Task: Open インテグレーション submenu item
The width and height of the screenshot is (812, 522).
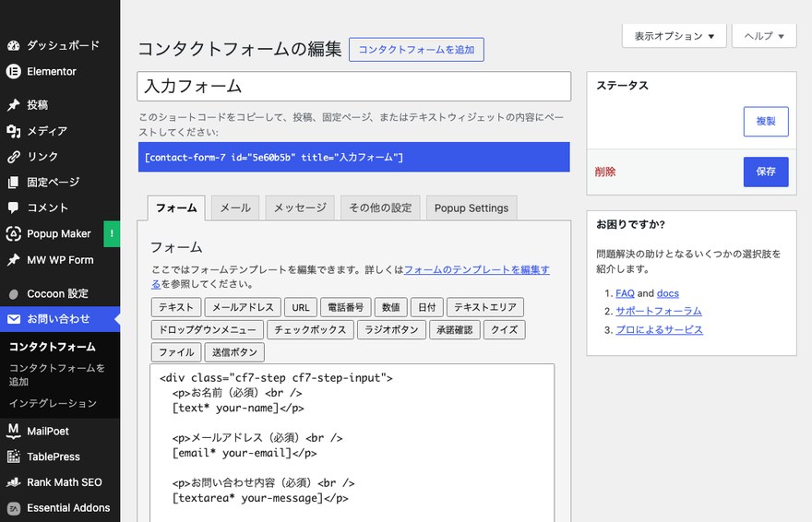Action: (x=53, y=403)
